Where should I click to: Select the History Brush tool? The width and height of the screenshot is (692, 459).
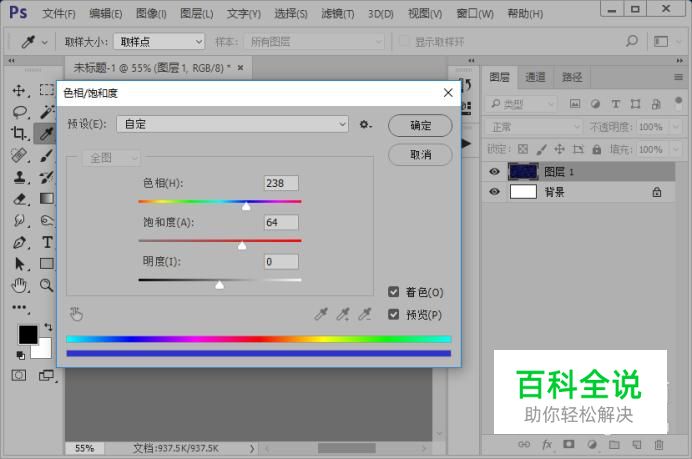pyautogui.click(x=47, y=177)
